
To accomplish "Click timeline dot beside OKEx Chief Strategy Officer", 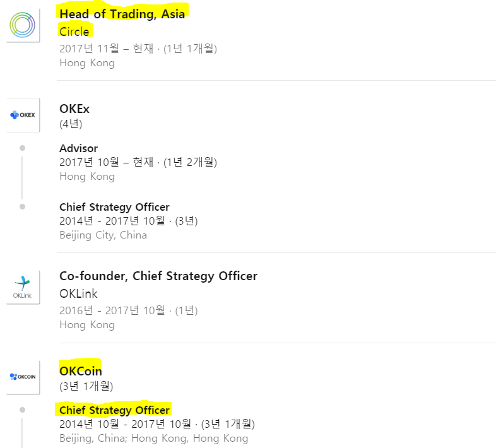I will click(x=22, y=206).
